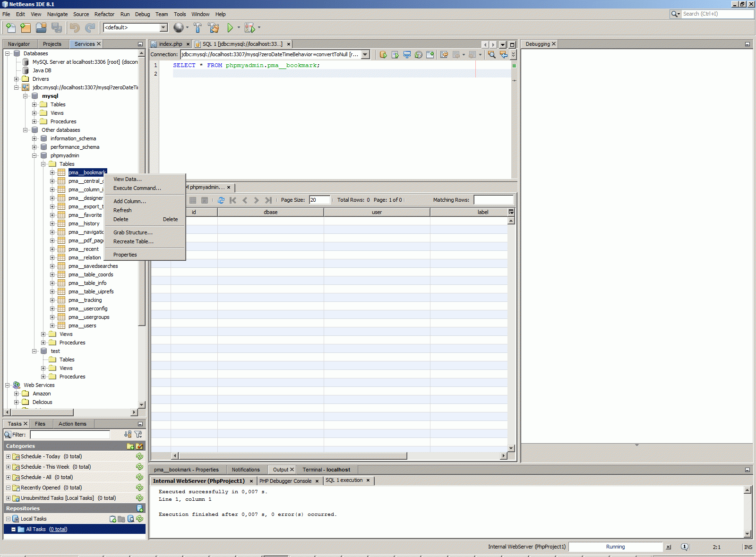This screenshot has height=557, width=756.
Task: Select the pma__tracking table
Action: [x=85, y=300]
